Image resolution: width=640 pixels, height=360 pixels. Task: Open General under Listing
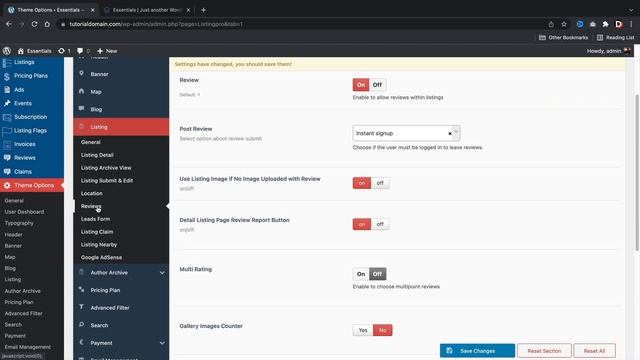click(91, 142)
